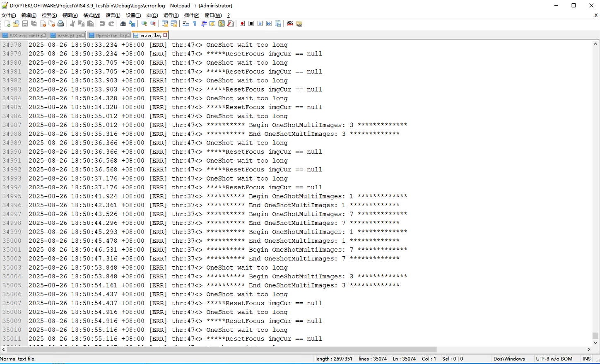Click the vertical scrollbar up arrow

pos(595,43)
